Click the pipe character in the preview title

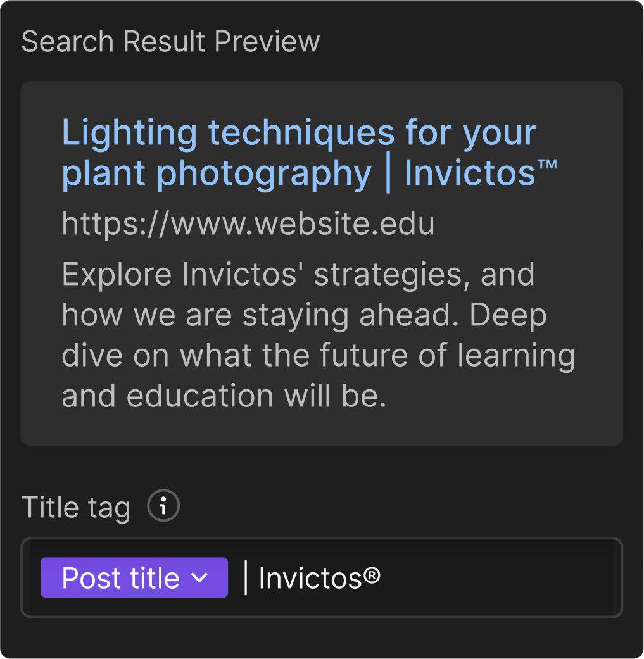[x=388, y=173]
